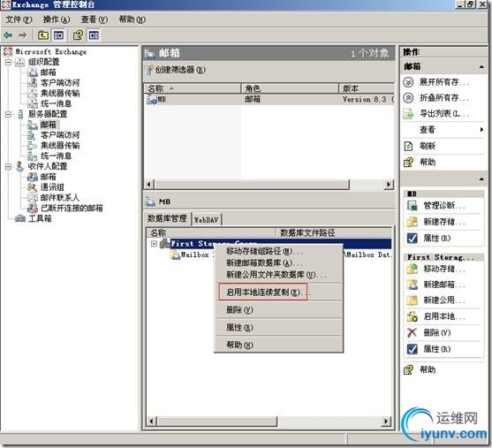Screen dimensions: 492x448
Task: Click left arrow of database pane scrollbar
Action: pyautogui.click(x=151, y=421)
